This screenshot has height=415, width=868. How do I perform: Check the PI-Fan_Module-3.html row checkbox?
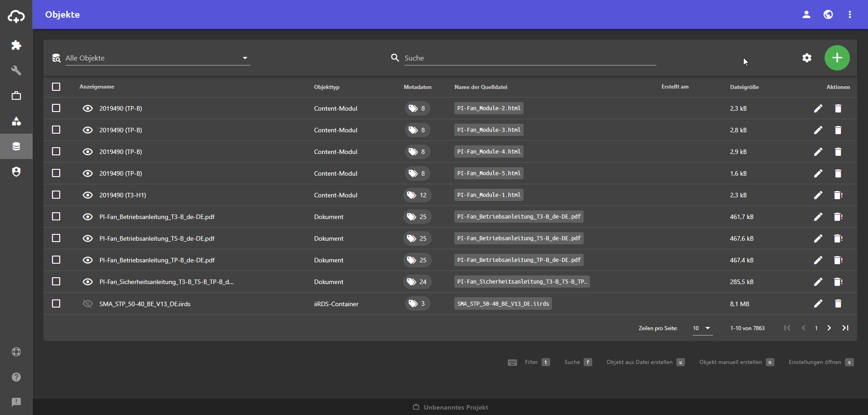point(56,130)
